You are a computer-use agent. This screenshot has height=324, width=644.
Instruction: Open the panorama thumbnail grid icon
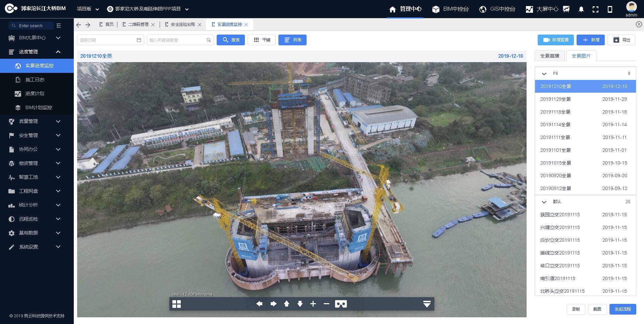coord(176,304)
